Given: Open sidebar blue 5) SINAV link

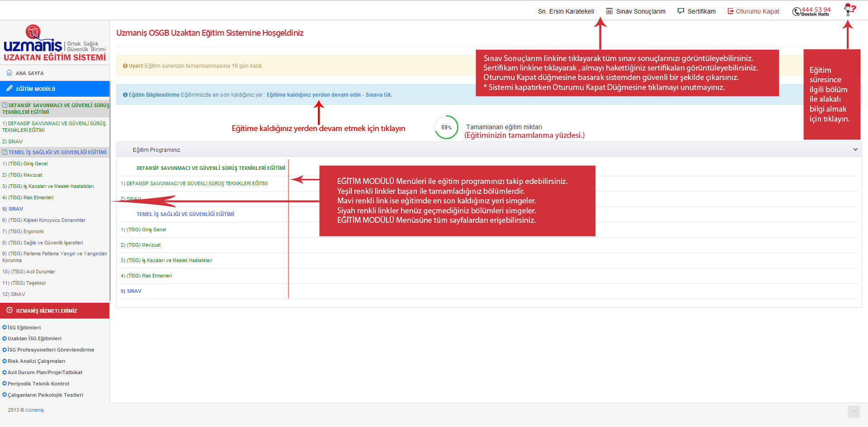Looking at the screenshot, I should click(x=13, y=209).
